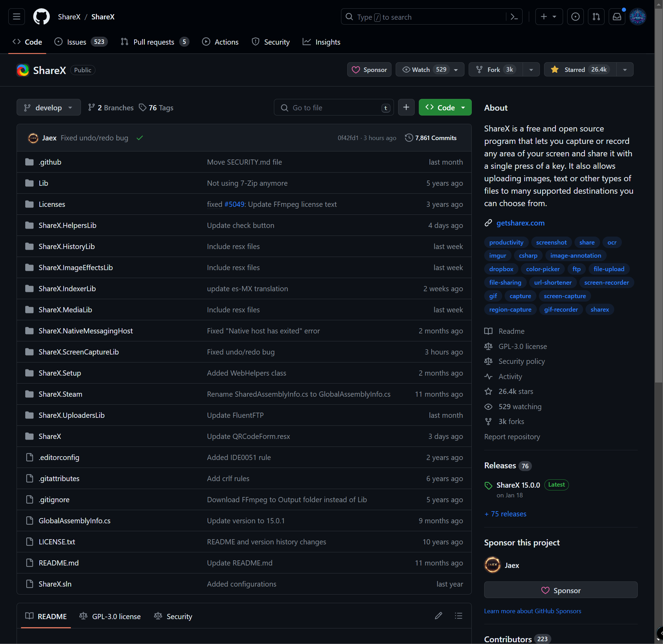The width and height of the screenshot is (663, 644).
Task: Open commit hash 0f42fd1
Action: [348, 138]
